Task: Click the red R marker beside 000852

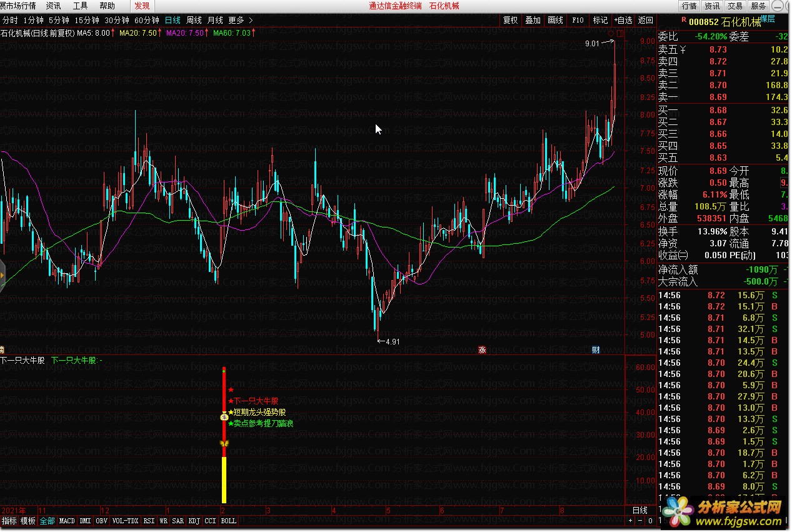Action: point(684,20)
